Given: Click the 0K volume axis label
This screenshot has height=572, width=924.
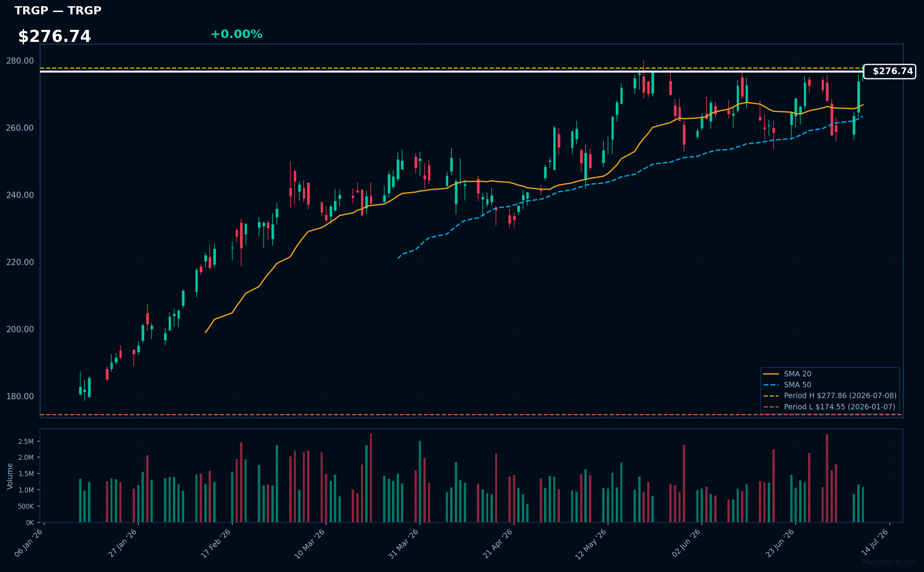Looking at the screenshot, I should [30, 523].
